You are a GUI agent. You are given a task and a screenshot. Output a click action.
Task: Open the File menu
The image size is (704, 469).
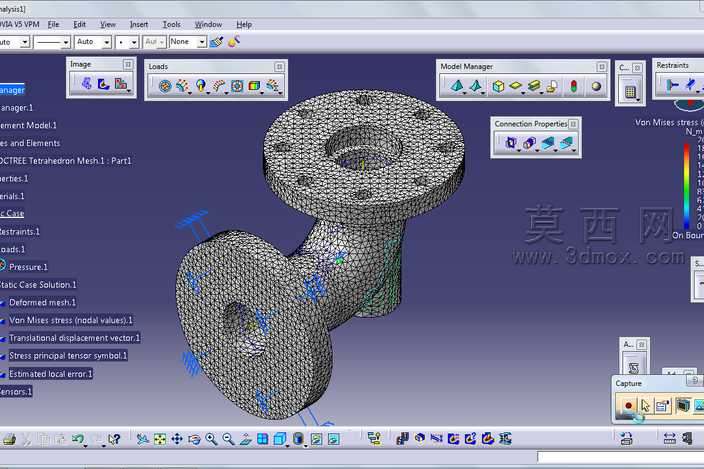[53, 24]
